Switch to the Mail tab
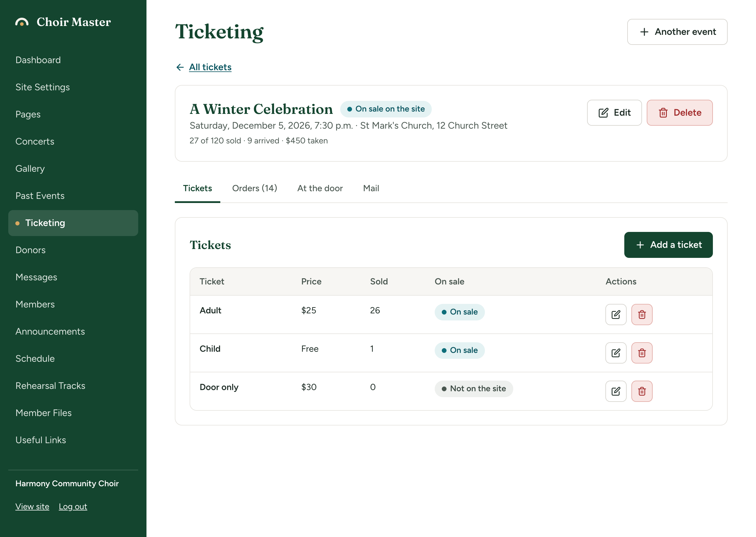This screenshot has height=537, width=756. click(x=371, y=189)
